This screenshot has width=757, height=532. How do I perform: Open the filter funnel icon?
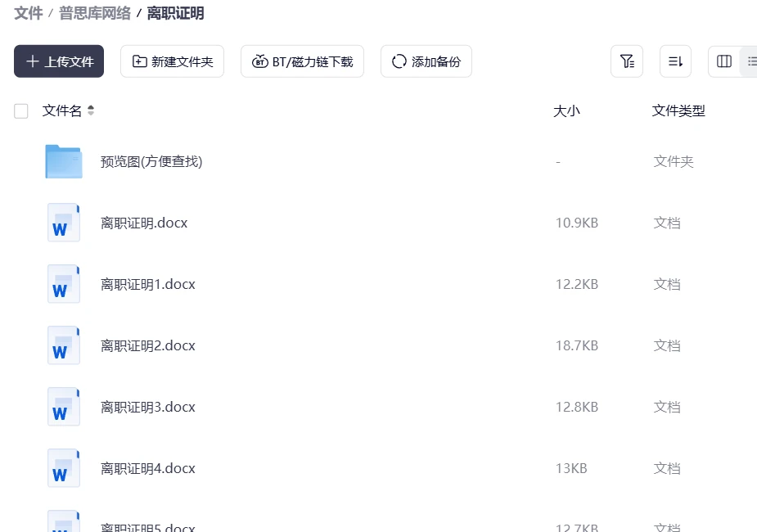[627, 61]
